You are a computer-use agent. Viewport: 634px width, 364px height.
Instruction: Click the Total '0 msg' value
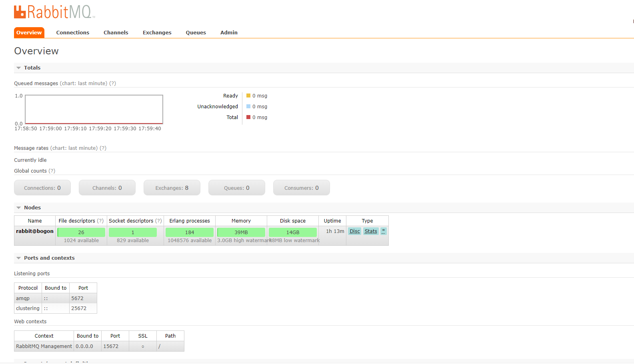click(260, 117)
